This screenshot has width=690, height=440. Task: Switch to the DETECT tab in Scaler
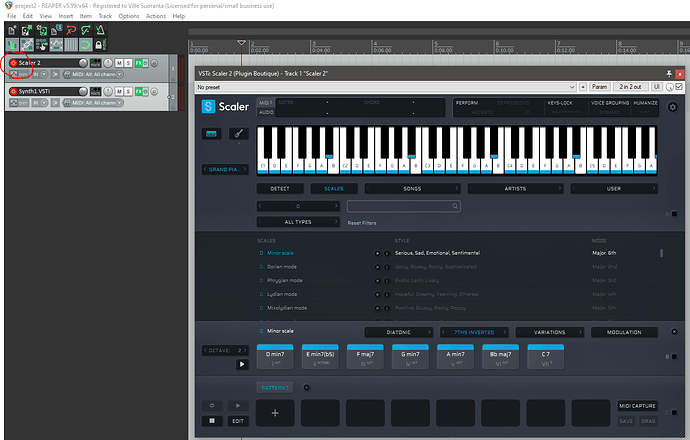(280, 188)
